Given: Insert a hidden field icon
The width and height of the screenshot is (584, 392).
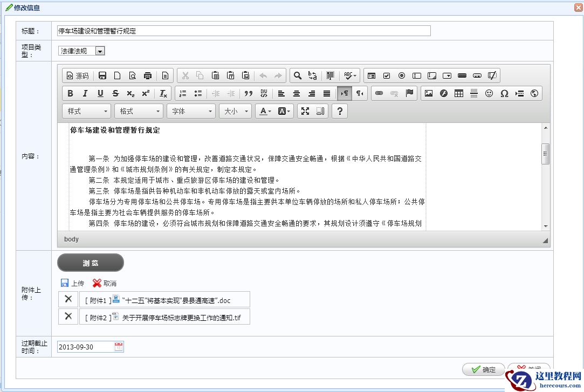Looking at the screenshot, I should 492,75.
